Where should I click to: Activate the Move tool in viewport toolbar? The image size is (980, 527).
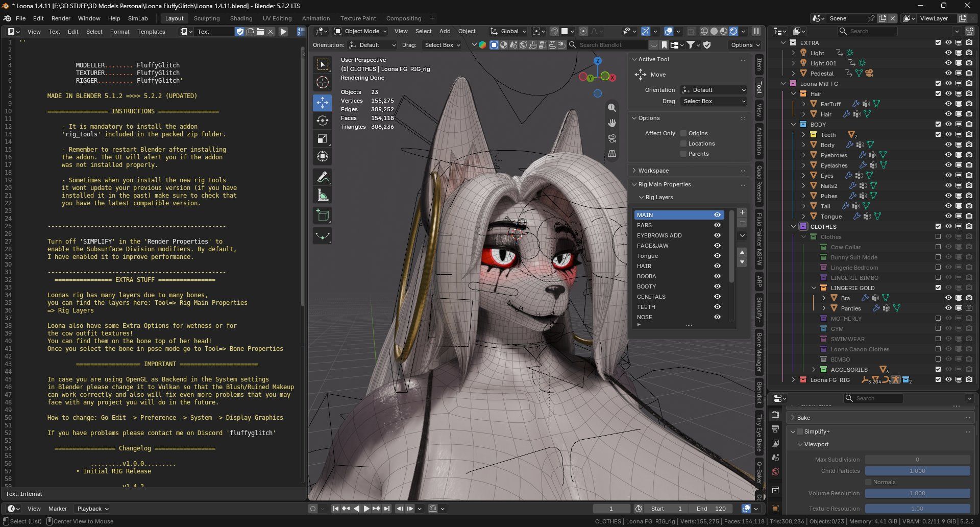322,103
